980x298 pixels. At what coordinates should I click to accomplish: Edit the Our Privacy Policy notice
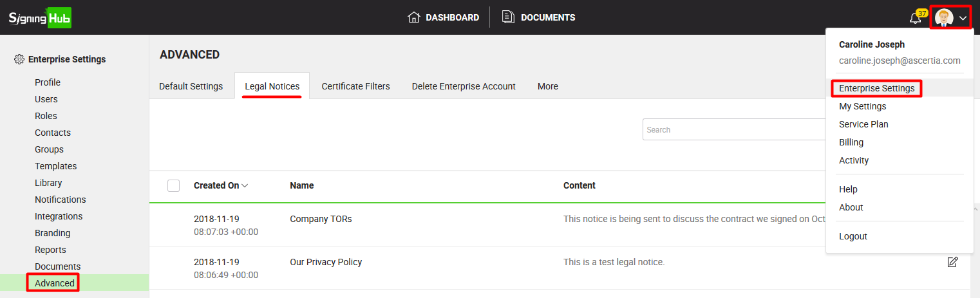point(952,262)
